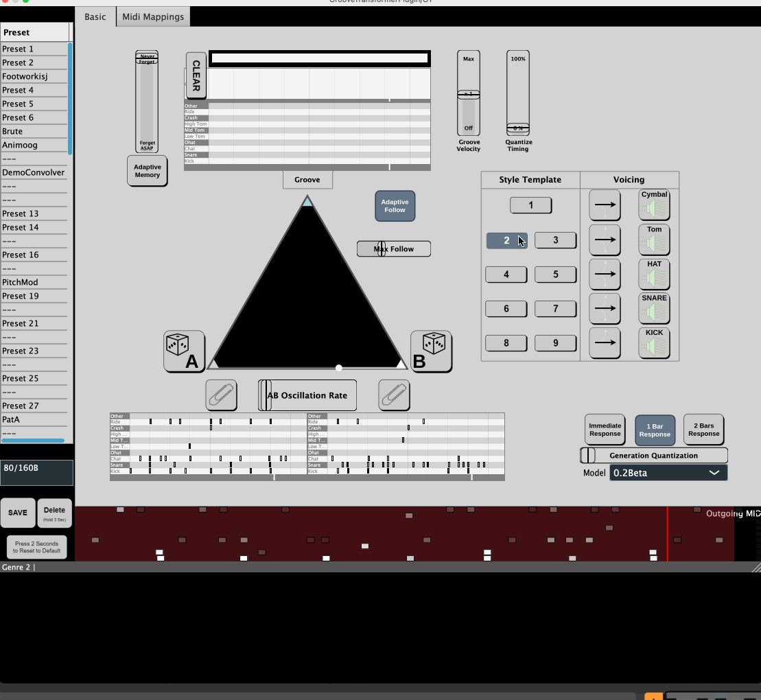Screen dimensions: 761x700
Task: Select the Basic tab
Action: (95, 16)
